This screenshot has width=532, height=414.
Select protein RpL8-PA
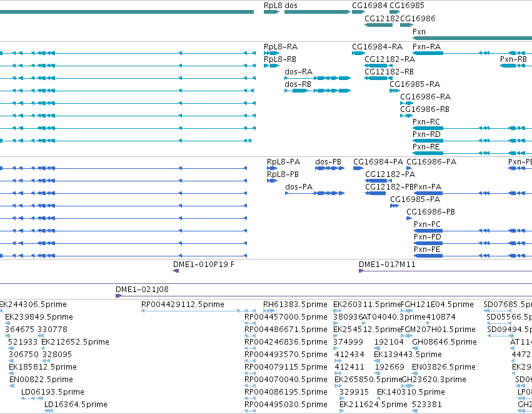(x=284, y=162)
